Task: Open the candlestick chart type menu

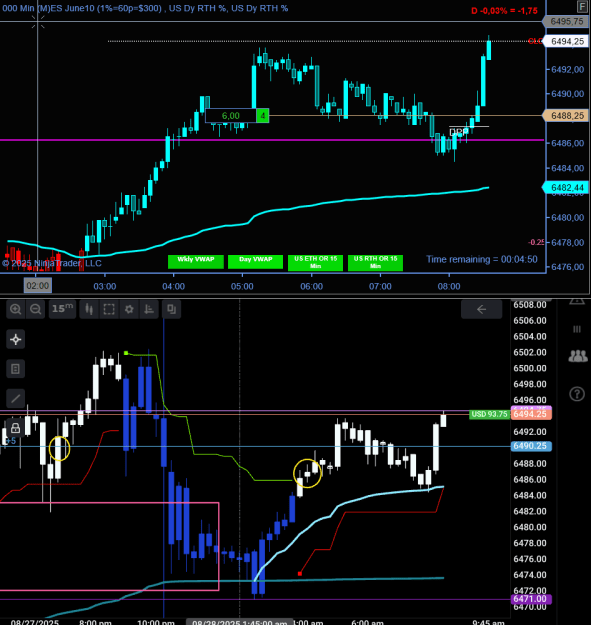Action: tap(89, 309)
